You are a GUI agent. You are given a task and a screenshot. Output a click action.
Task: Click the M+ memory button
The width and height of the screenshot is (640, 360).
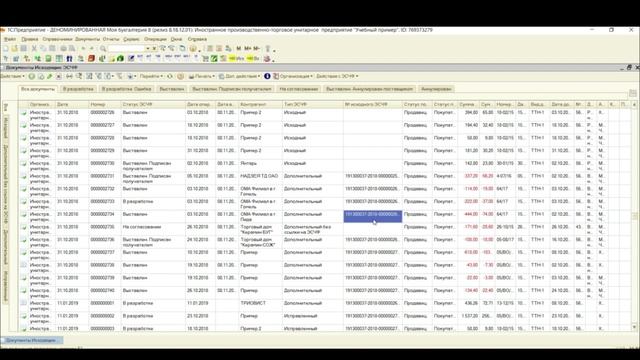pyautogui.click(x=247, y=49)
